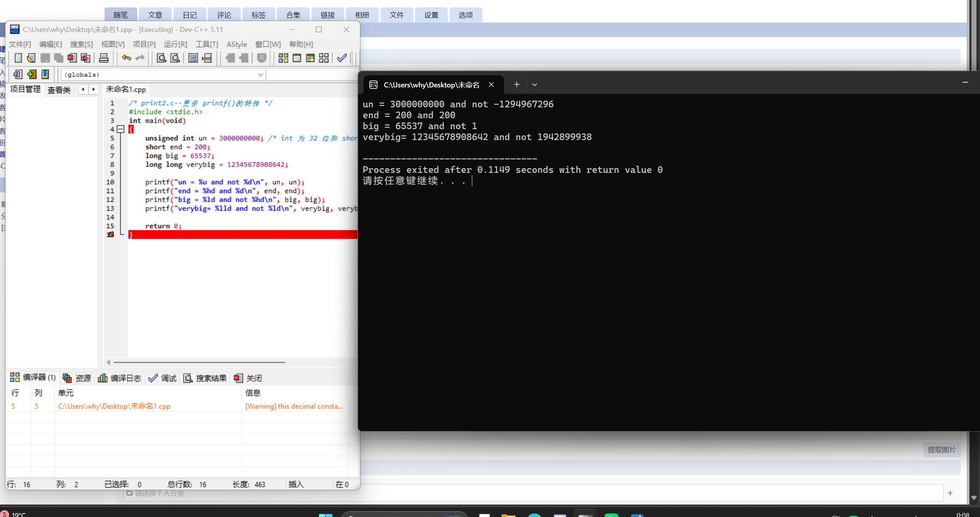The image size is (980, 517).
Task: Open terminal tab dropdown chevron
Action: pyautogui.click(x=535, y=85)
